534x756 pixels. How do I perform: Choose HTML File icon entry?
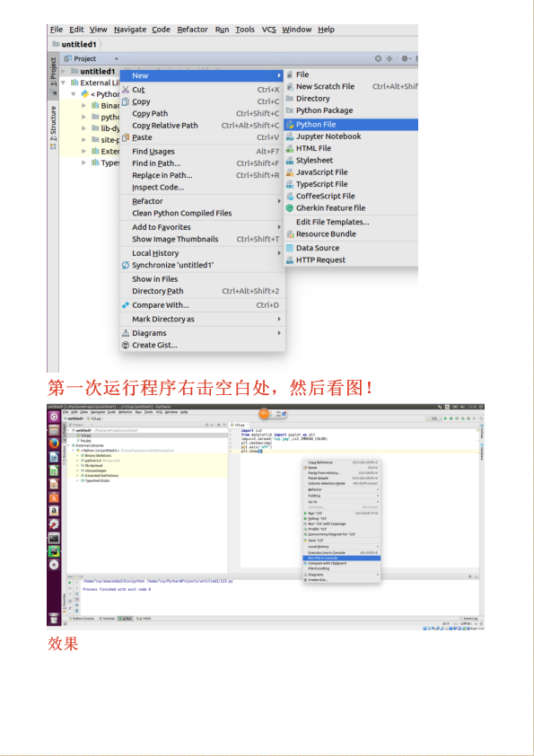(290, 148)
